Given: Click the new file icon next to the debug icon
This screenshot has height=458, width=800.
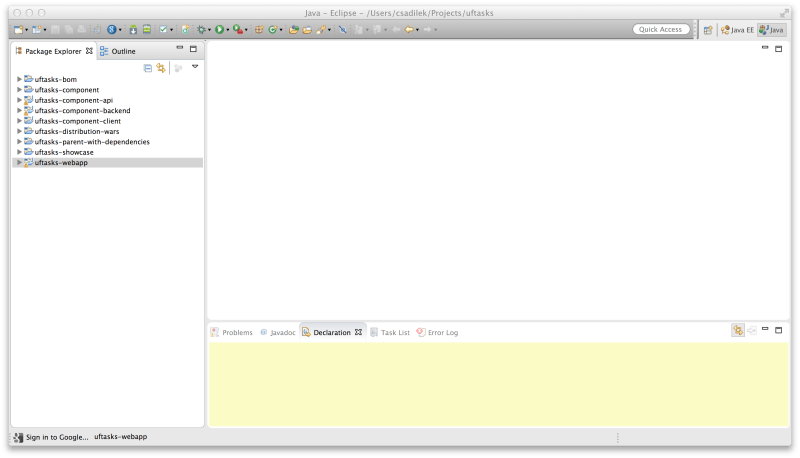Looking at the screenshot, I should tap(186, 30).
